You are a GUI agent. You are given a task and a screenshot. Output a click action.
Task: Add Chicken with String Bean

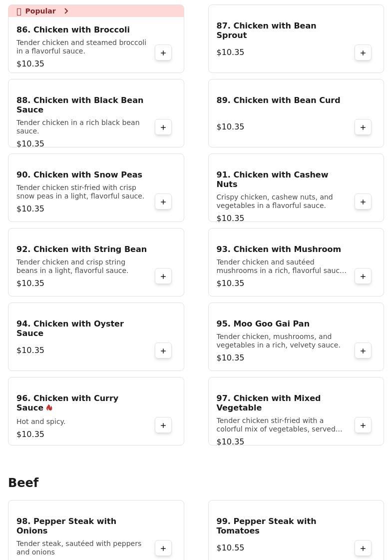coord(163,276)
